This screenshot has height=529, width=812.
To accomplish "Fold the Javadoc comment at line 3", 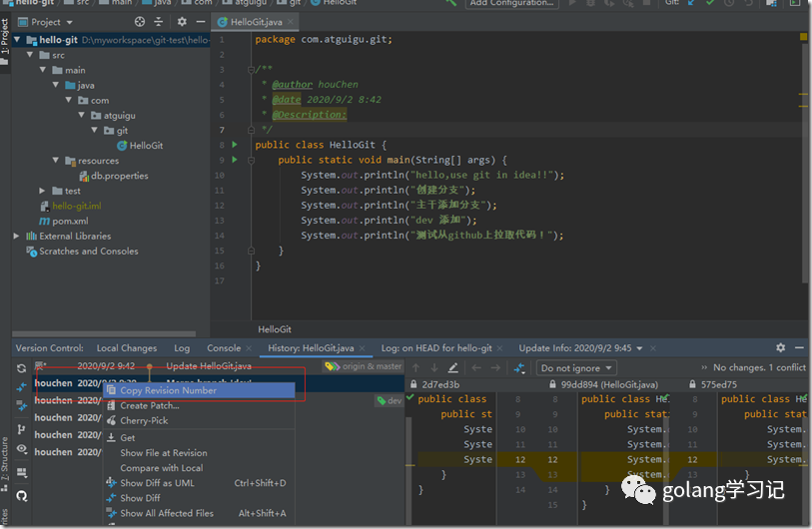I will coord(251,69).
